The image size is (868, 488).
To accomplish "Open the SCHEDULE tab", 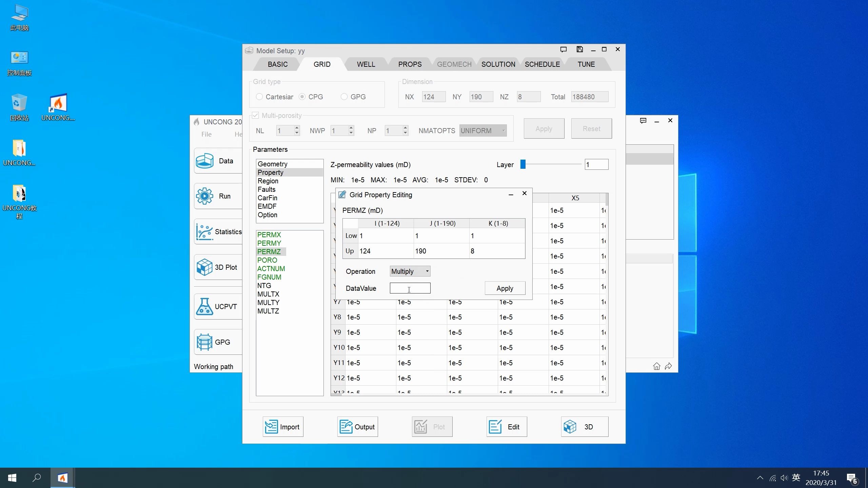I will pyautogui.click(x=542, y=64).
